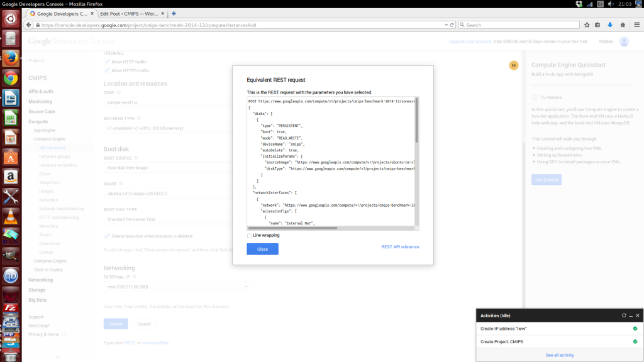
Task: Toggle Allow HTTP traffic checkbox
Action: (107, 62)
